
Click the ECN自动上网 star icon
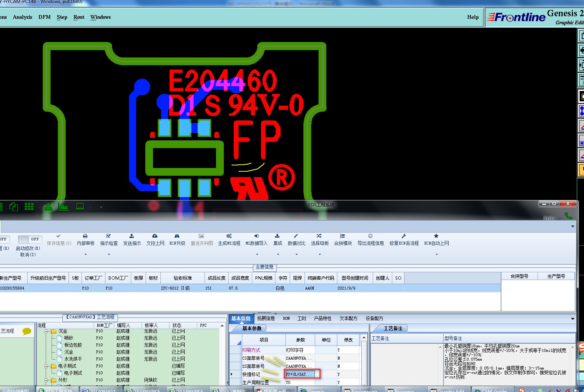coord(436,236)
